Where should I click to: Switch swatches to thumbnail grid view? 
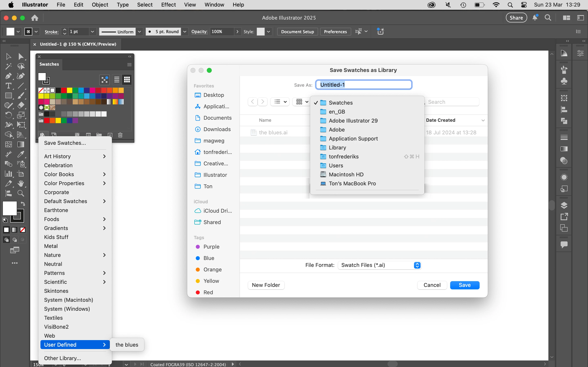point(127,80)
